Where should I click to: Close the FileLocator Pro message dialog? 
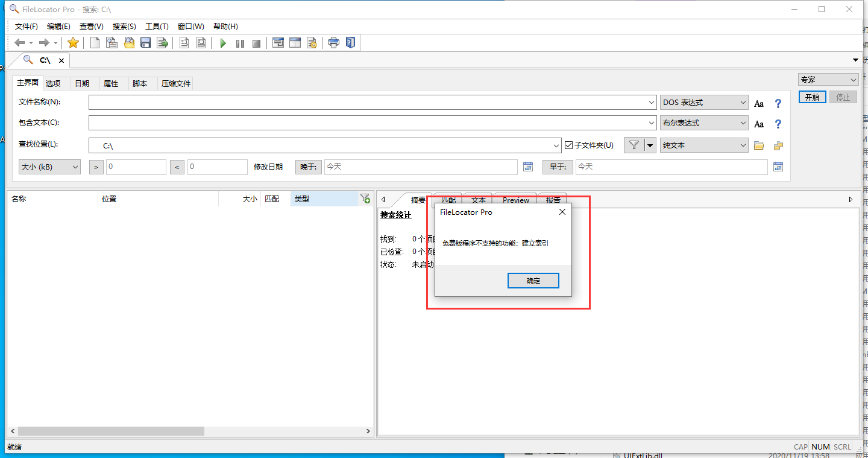562,212
